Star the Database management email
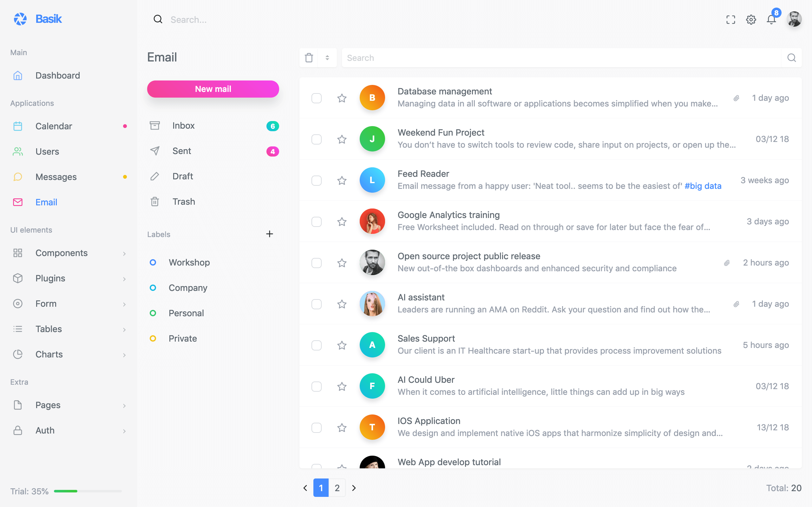This screenshot has height=507, width=812. point(342,98)
